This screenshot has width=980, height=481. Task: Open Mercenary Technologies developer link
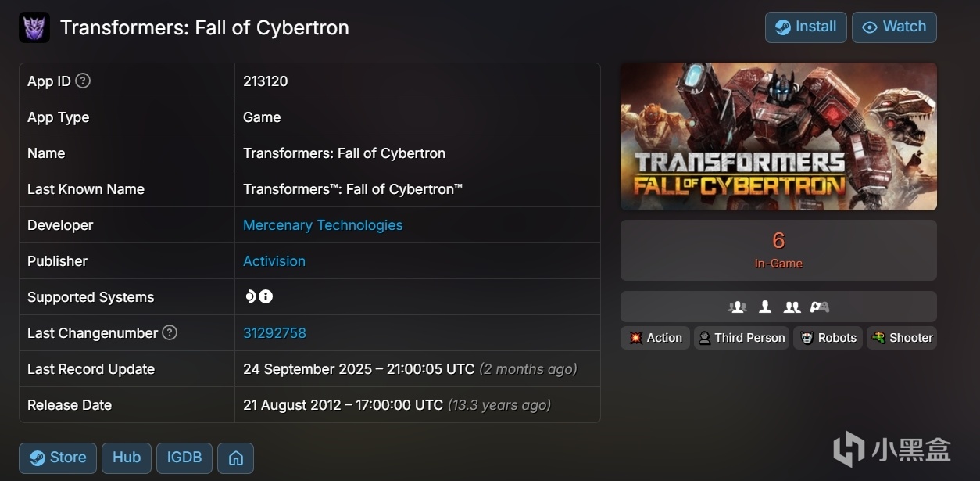point(323,225)
